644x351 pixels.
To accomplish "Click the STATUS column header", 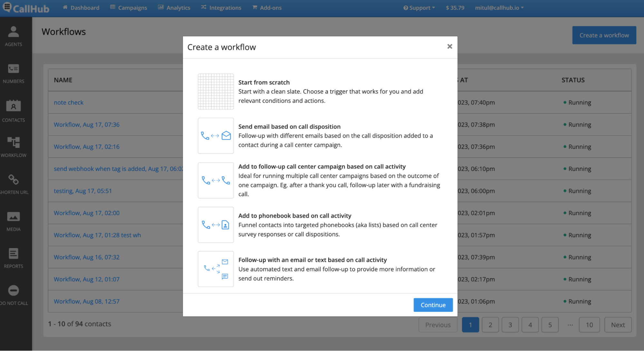I will (573, 80).
